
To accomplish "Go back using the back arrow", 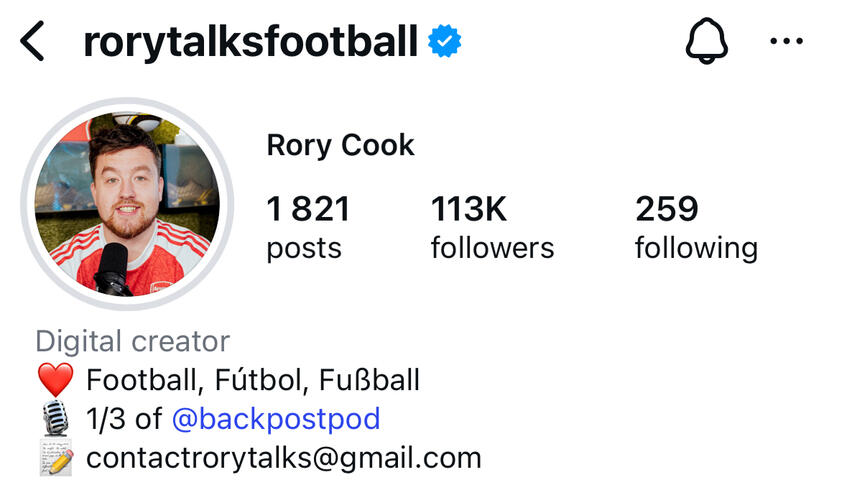I will (x=33, y=43).
